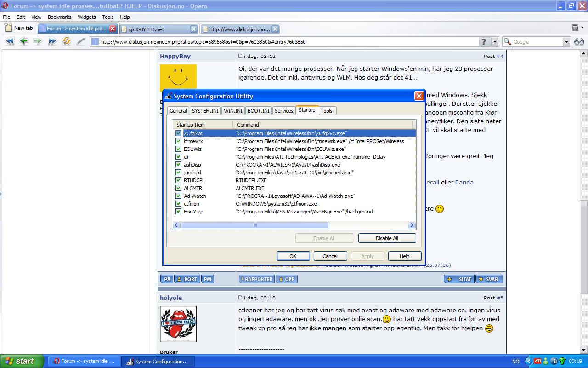Reload the page with the orange Reload icon
This screenshot has width=588, height=368.
(67, 41)
